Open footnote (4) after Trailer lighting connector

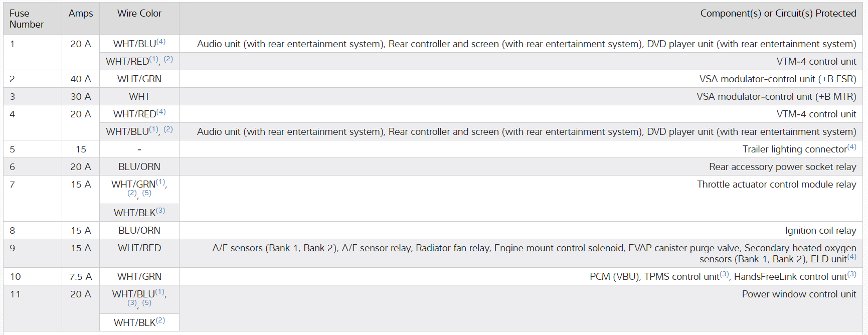click(x=851, y=147)
